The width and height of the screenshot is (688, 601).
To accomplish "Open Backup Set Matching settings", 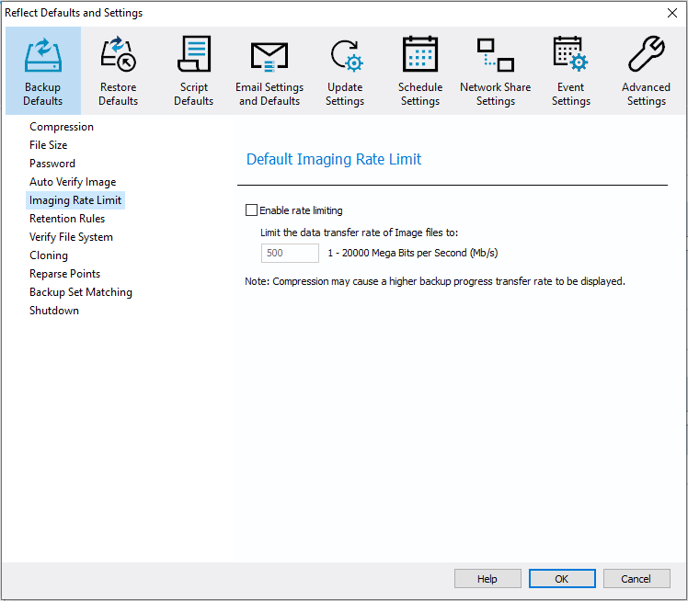I will (x=81, y=292).
